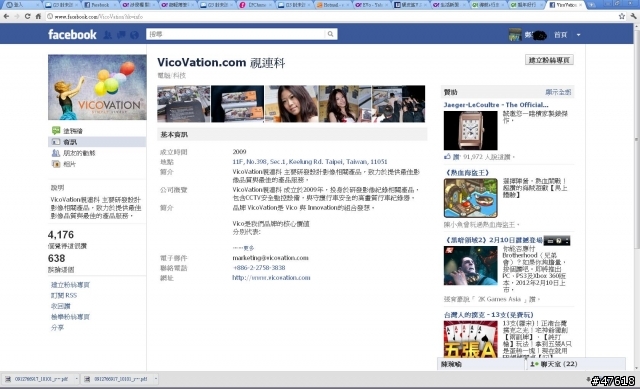This screenshot has width=640, height=389.
Task: Click the subscribe RSS link in sidebar
Action: pos(64,295)
